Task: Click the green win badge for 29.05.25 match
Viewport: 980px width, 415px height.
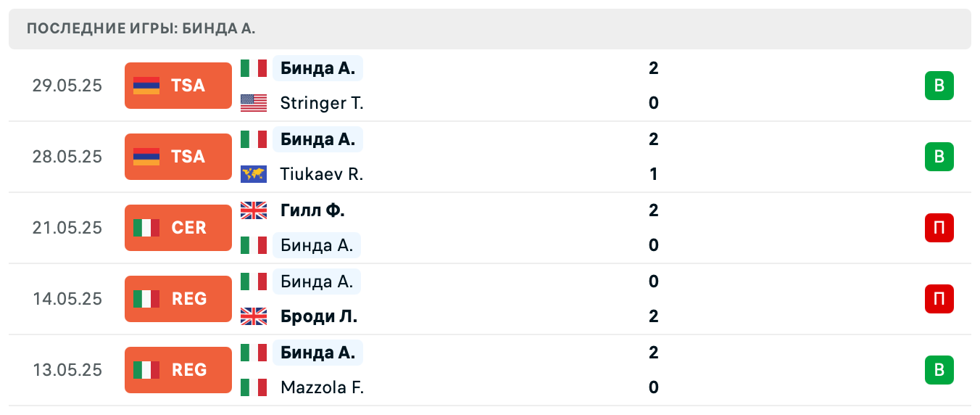Action: click(x=939, y=86)
